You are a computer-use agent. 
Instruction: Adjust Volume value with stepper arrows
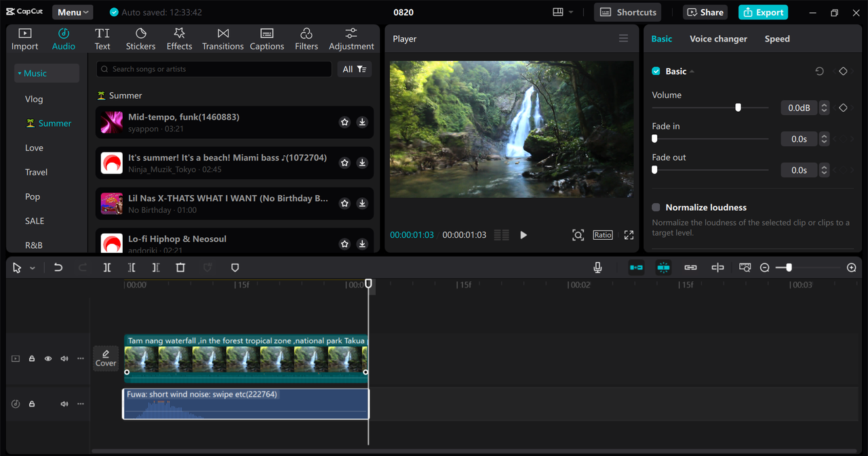point(824,108)
